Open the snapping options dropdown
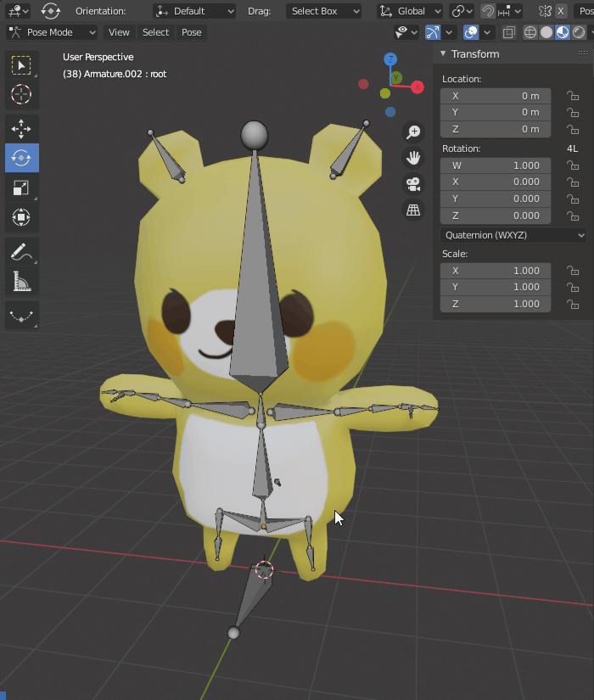This screenshot has width=594, height=700. click(509, 11)
